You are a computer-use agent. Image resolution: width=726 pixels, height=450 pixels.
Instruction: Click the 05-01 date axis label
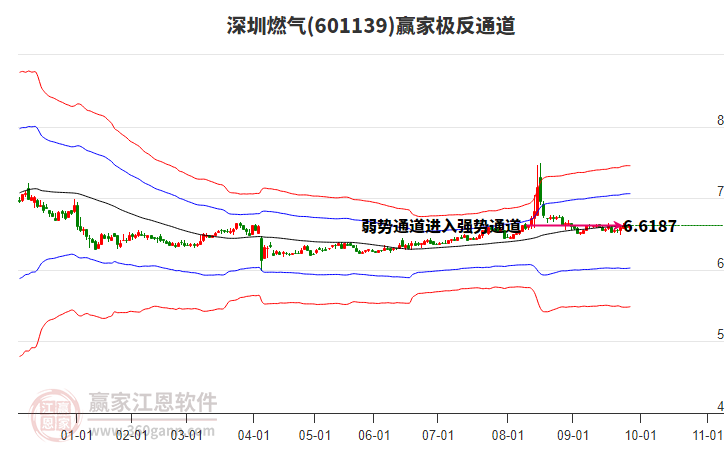(x=314, y=435)
